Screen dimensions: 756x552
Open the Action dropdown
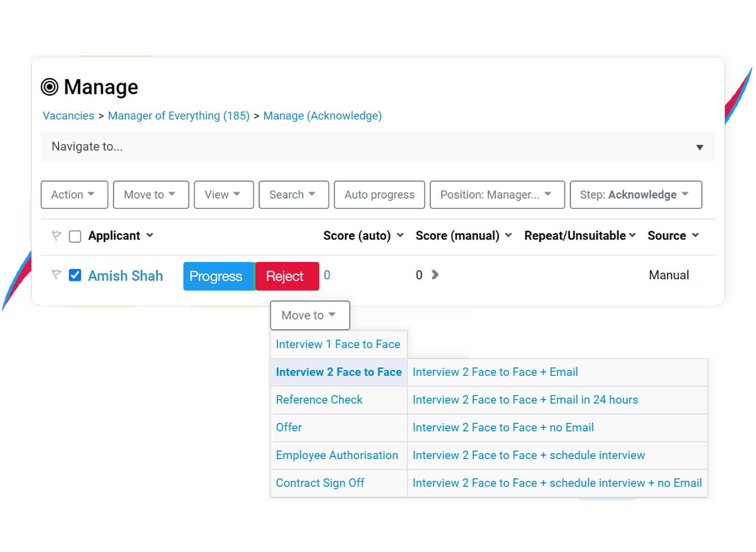(74, 195)
